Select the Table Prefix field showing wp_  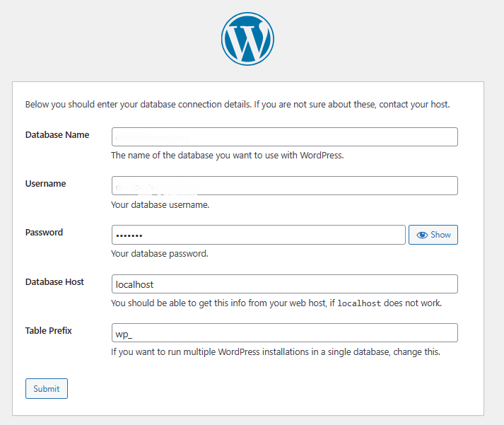click(284, 333)
